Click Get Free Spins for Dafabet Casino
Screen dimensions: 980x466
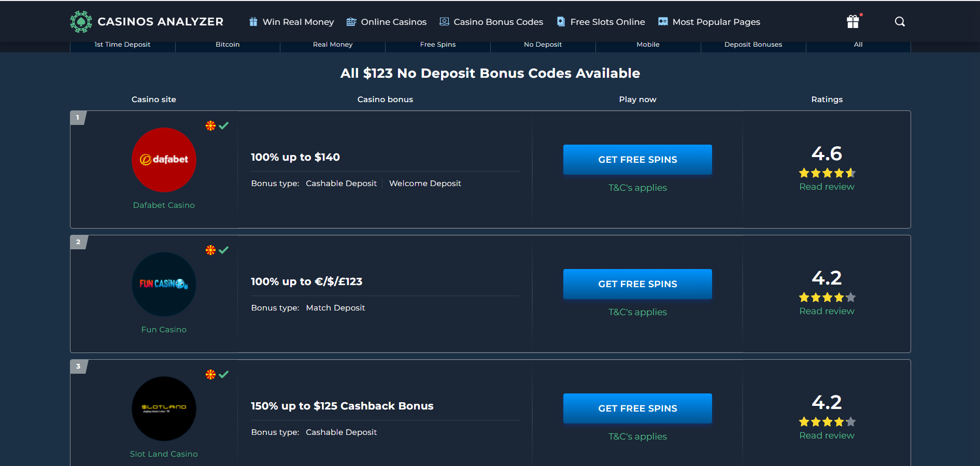637,160
